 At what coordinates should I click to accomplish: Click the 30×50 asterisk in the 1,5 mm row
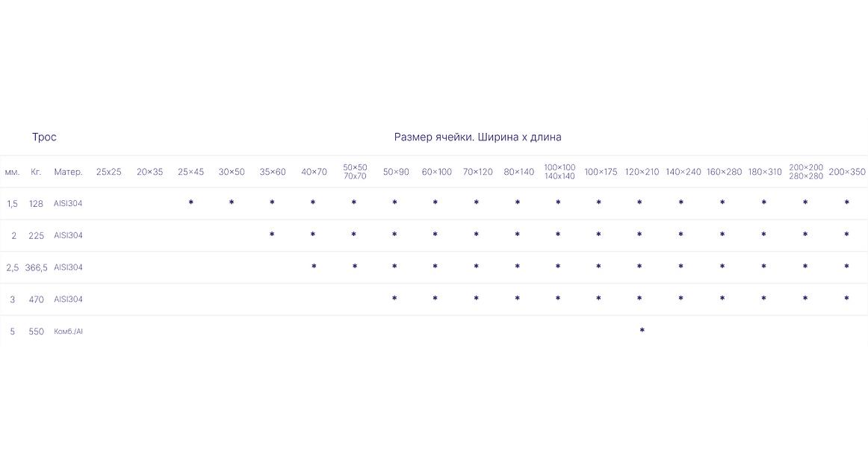pos(232,203)
